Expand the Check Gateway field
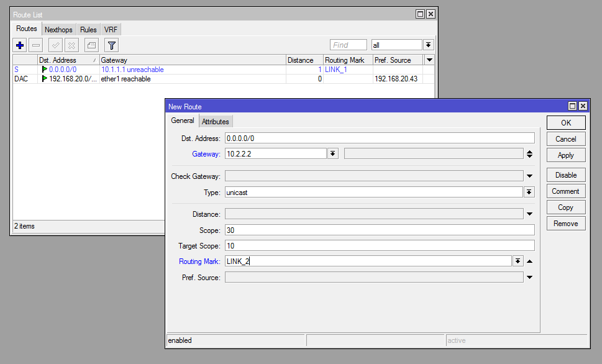The height and width of the screenshot is (364, 602). 529,176
